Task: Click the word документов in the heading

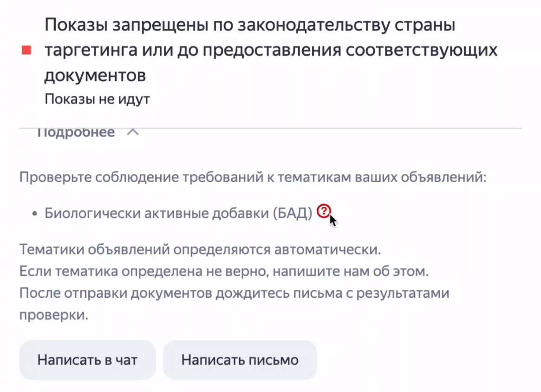Action: coord(95,75)
